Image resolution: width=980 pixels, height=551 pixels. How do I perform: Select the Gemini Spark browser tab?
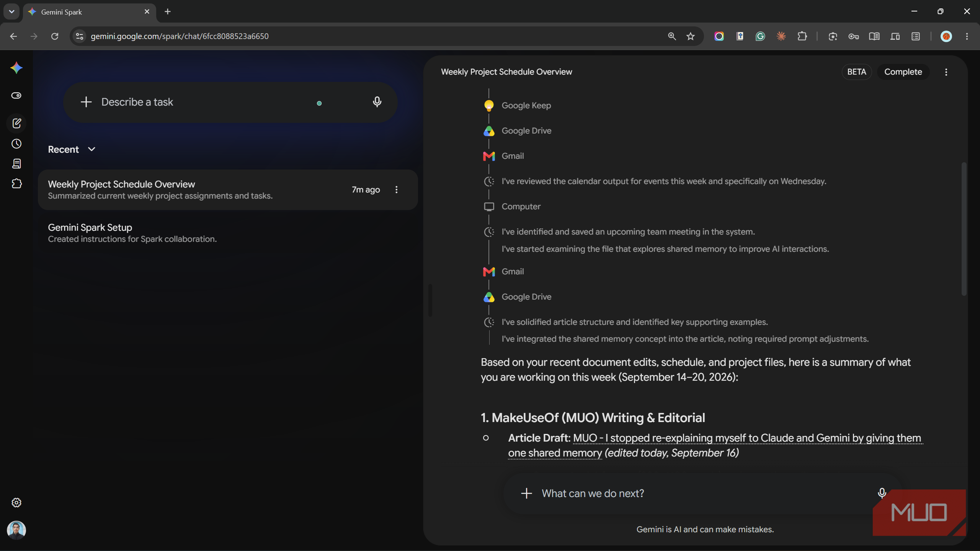pos(89,12)
